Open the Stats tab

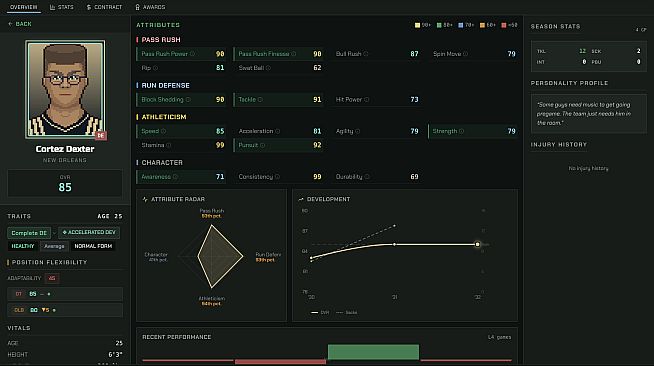click(62, 7)
